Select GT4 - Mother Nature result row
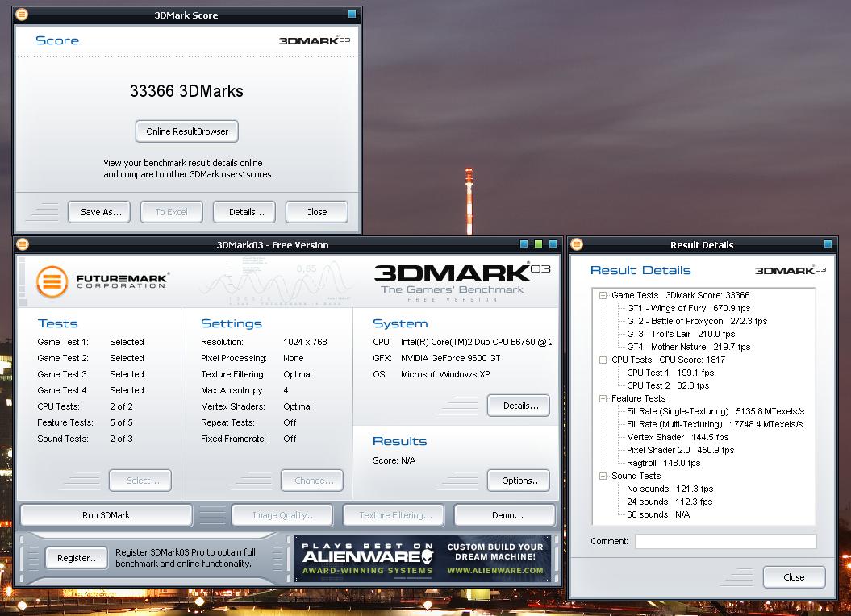The width and height of the screenshot is (851, 616). point(689,347)
